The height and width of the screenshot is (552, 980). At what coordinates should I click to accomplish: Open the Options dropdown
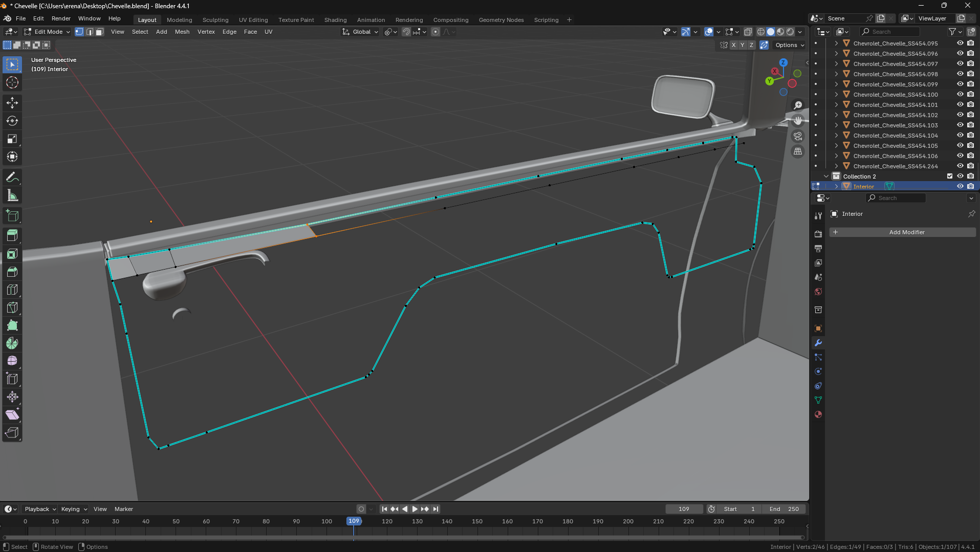[790, 45]
